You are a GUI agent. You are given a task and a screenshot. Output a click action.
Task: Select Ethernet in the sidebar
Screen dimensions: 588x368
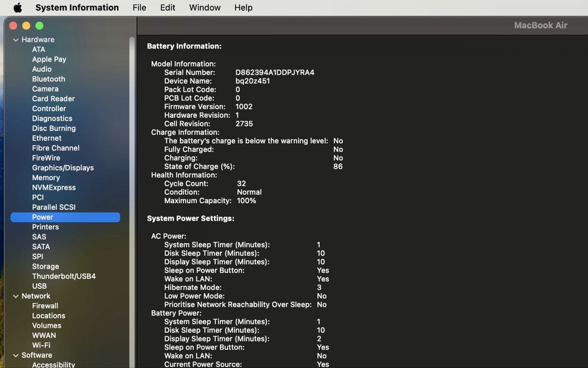tap(46, 138)
